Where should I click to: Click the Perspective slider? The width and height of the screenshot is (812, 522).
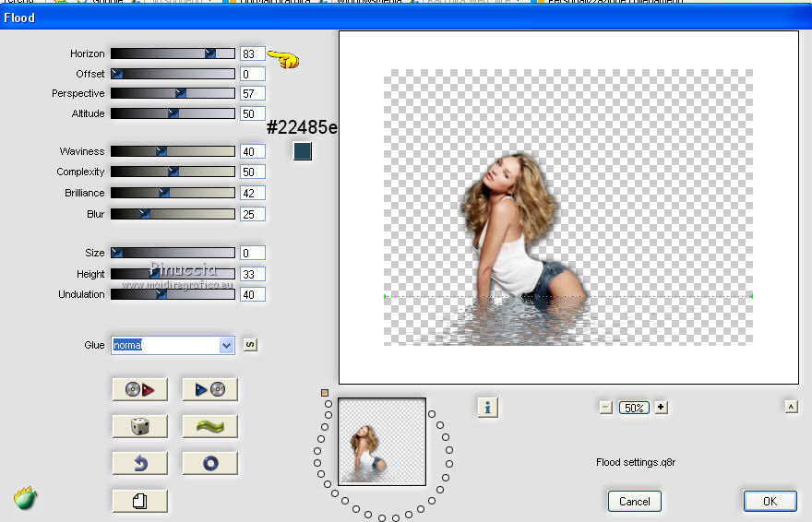pos(173,93)
